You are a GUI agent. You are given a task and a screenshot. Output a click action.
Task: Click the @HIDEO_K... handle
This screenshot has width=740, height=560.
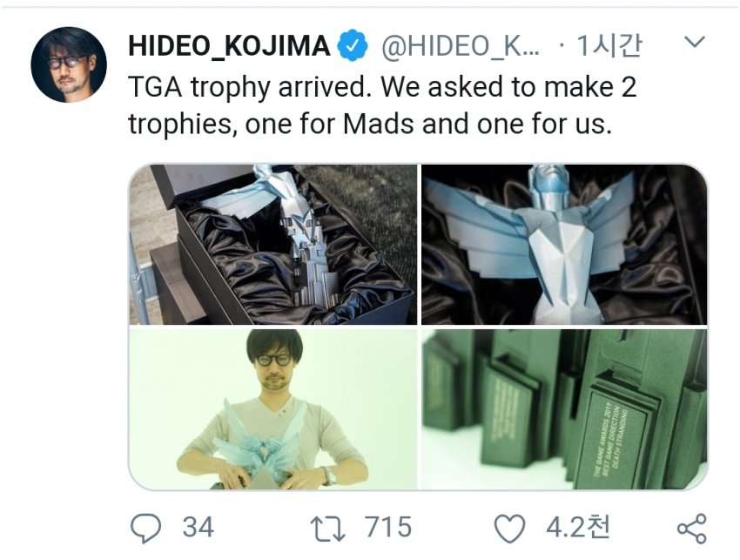click(461, 46)
